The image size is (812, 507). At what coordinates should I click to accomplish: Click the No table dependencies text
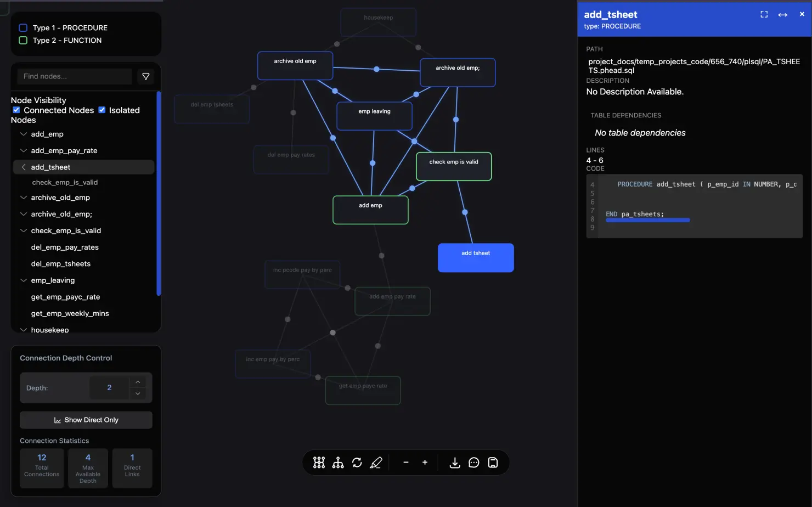(x=640, y=133)
